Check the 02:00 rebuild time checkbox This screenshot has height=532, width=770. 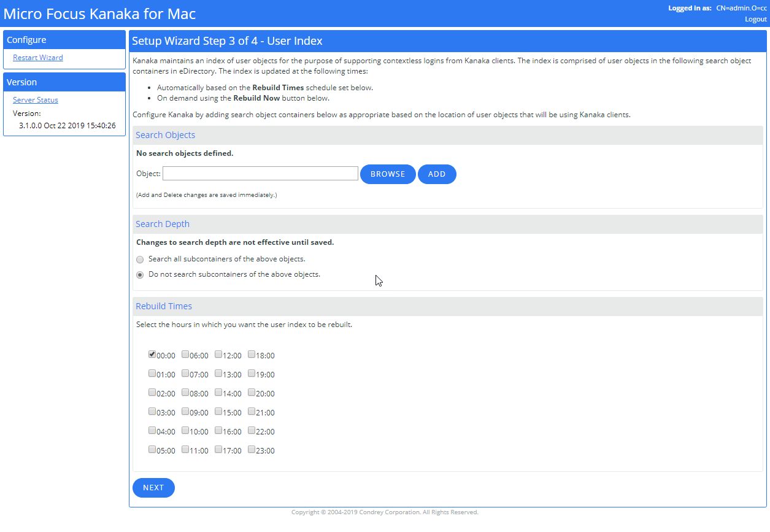[152, 392]
